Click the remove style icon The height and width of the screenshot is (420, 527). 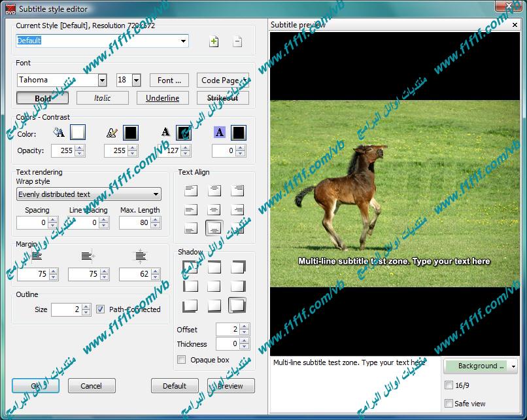(x=237, y=42)
